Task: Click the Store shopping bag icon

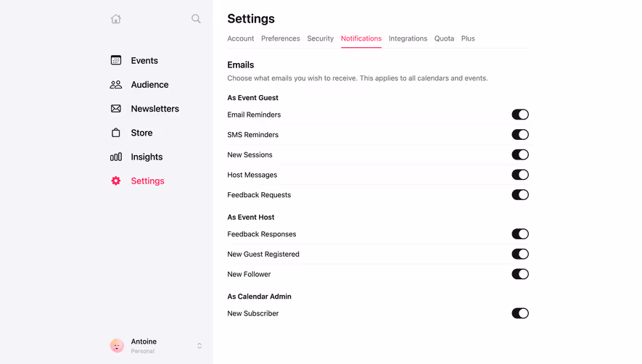Action: 116,133
